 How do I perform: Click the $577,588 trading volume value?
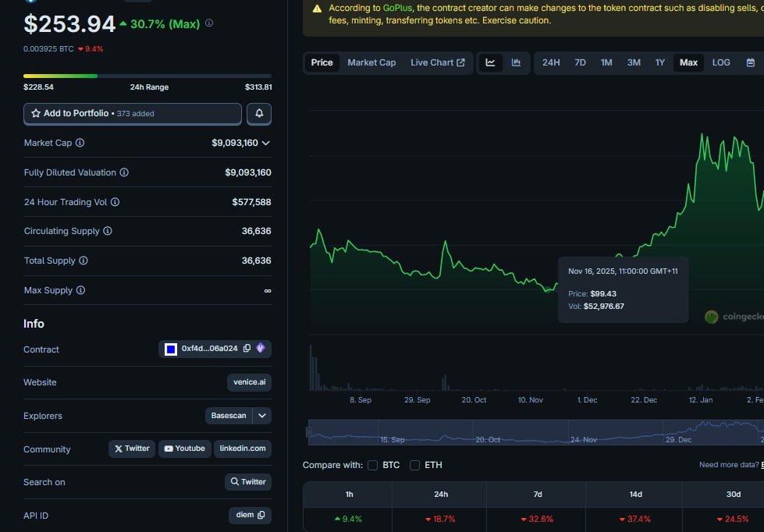pyautogui.click(x=251, y=202)
